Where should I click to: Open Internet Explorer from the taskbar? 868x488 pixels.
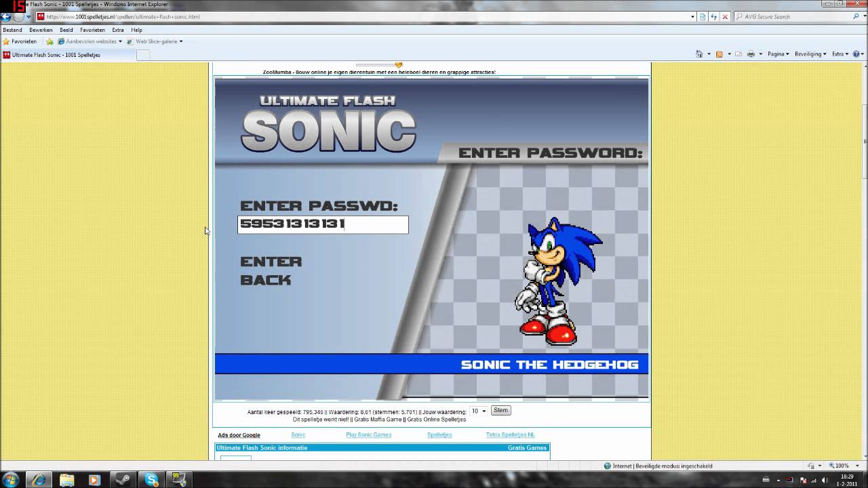click(x=39, y=480)
